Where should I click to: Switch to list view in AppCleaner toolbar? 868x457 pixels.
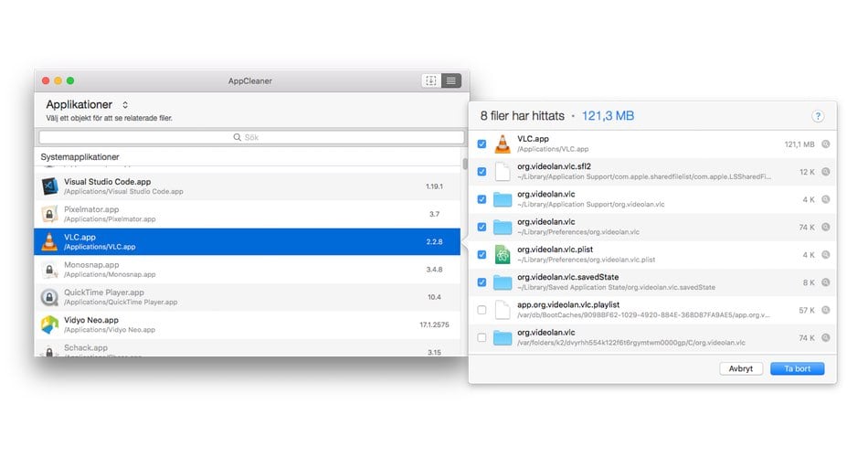pyautogui.click(x=451, y=80)
